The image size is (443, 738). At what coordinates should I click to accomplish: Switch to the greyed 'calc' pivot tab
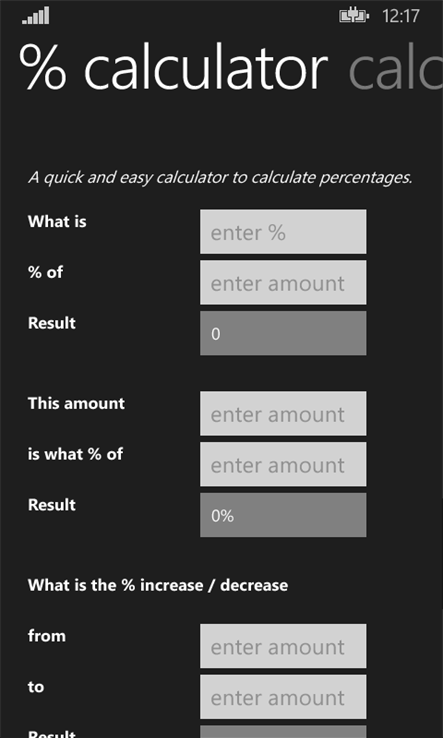tap(395, 69)
